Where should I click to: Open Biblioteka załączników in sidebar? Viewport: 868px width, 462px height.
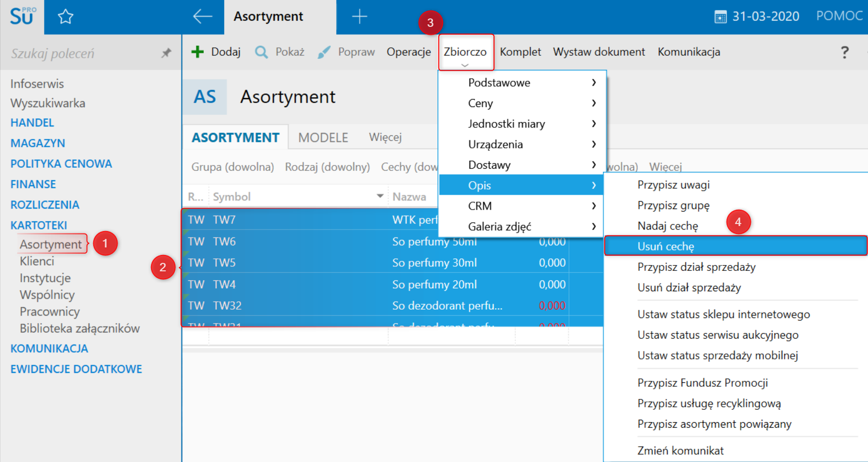tap(80, 328)
